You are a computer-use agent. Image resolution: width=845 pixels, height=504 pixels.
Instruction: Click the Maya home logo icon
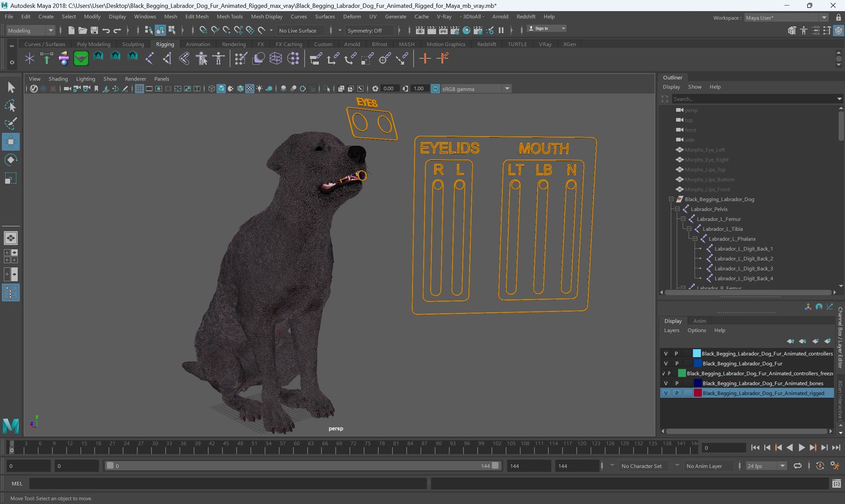pos(11,425)
